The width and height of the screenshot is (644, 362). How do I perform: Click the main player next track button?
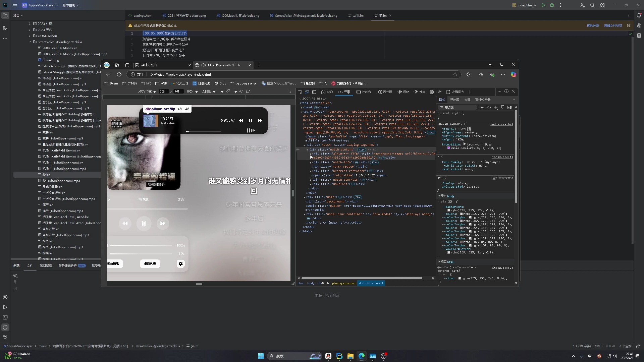pos(163,224)
